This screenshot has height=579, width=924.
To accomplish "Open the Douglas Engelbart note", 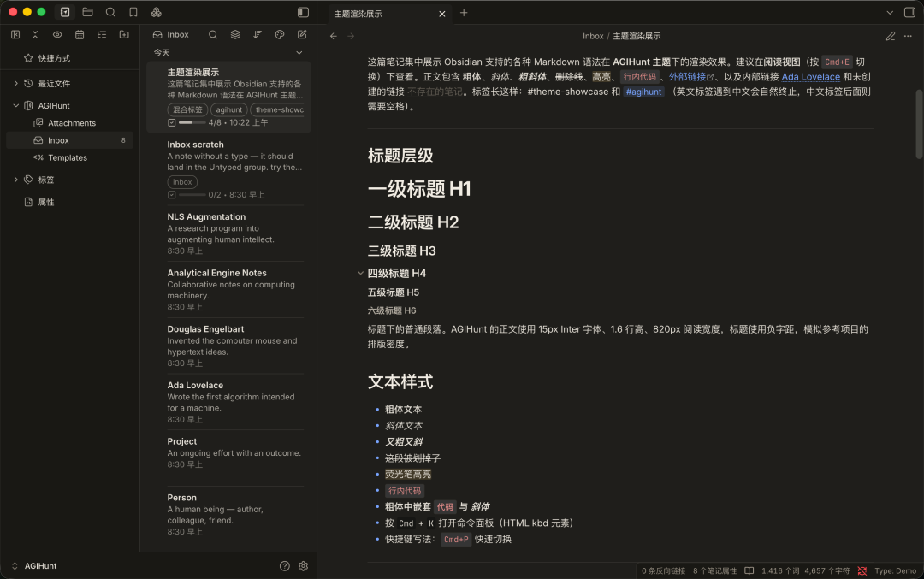I will (x=228, y=346).
